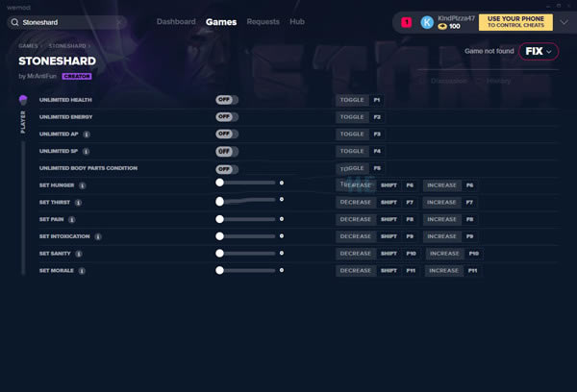
Task: Click the Stoneshard search input field
Action: (77, 21)
